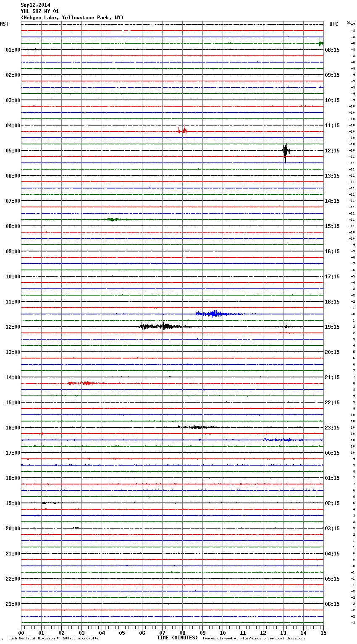Click the Traces clipped at plus/minus 5 note
Image resolution: width=357 pixels, height=644 pixels.
click(x=254, y=638)
